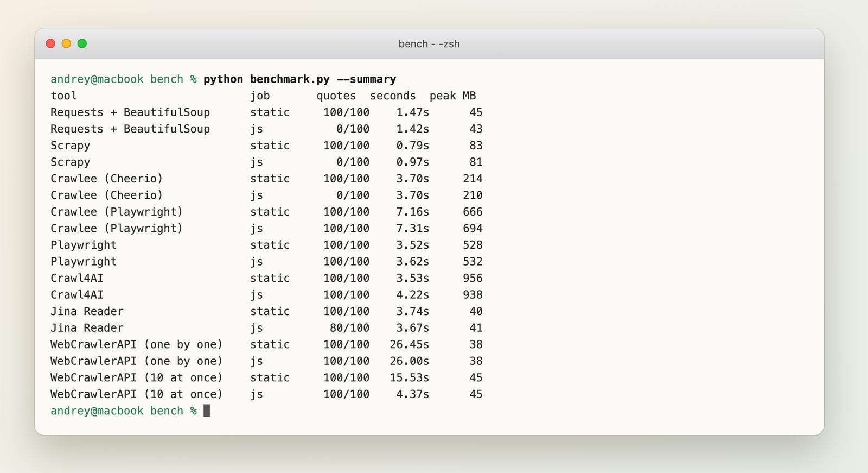
Task: Click the '0.97s' value in the Scrapy js row
Action: [x=412, y=162]
